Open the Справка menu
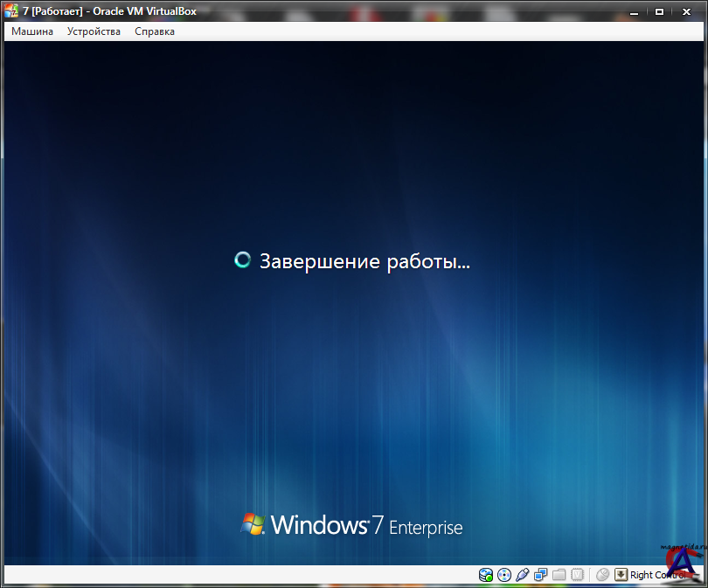 (x=155, y=31)
